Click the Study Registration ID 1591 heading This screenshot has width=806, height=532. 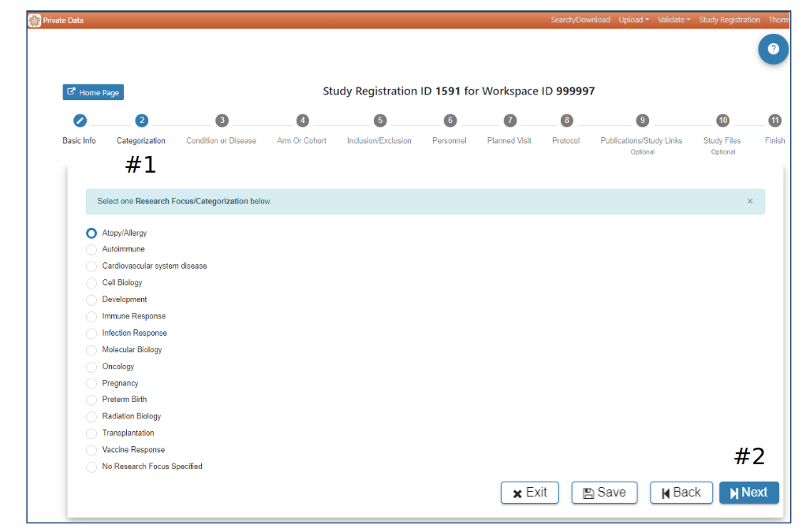[458, 91]
